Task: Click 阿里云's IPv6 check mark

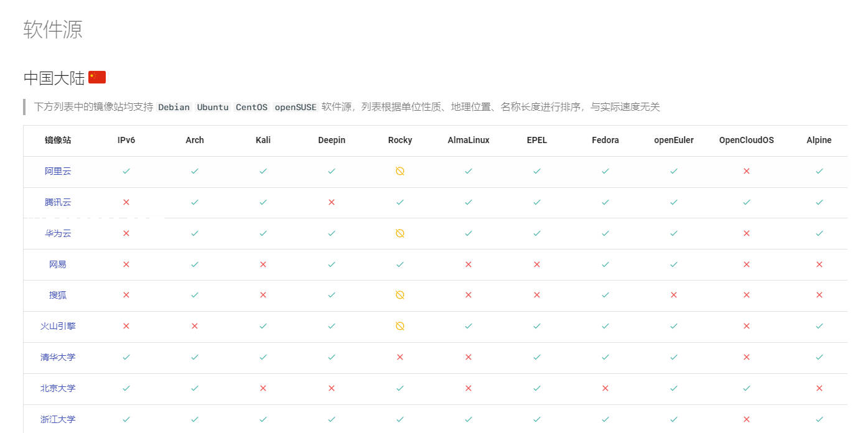Action: (126, 171)
